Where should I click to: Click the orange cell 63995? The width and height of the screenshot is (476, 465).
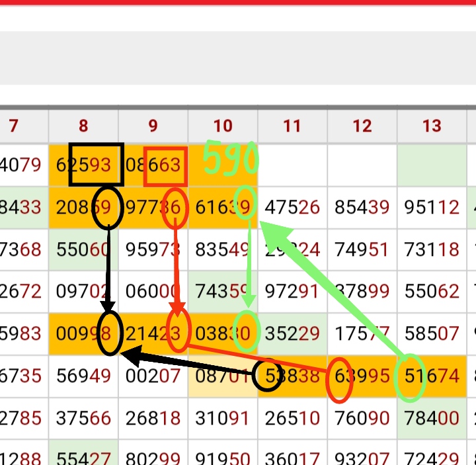[362, 376]
